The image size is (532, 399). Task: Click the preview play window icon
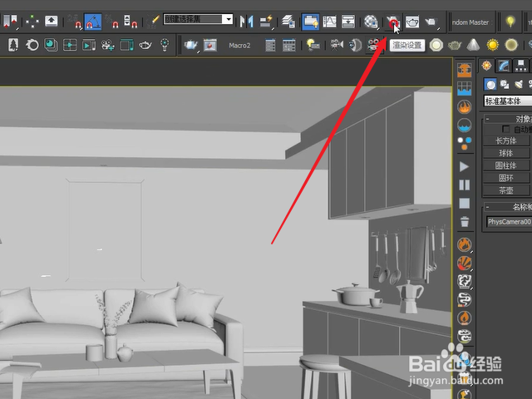tap(89, 45)
